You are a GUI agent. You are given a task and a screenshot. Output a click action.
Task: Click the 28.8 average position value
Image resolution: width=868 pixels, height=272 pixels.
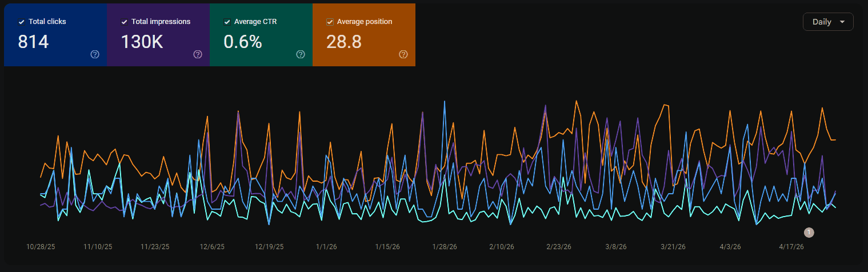[344, 42]
